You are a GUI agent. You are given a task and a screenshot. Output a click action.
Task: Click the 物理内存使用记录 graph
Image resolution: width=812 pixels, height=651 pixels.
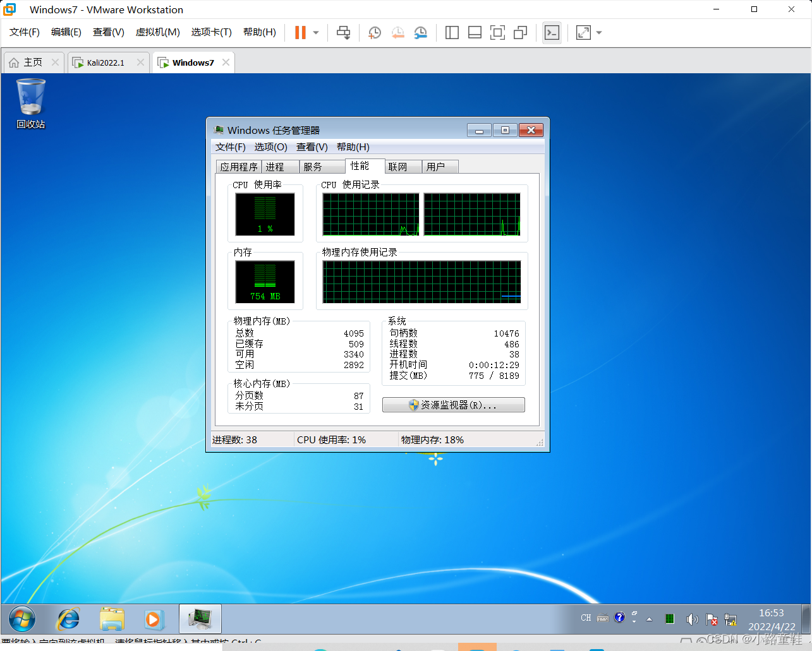click(x=421, y=282)
